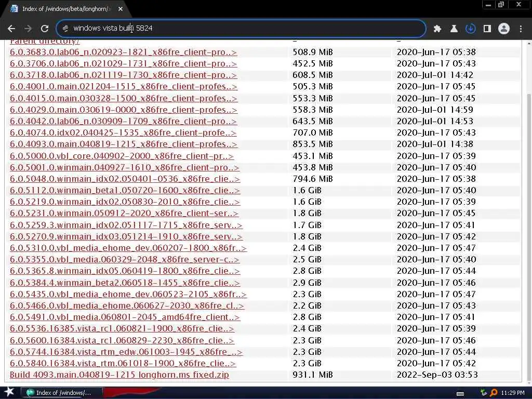The image size is (532, 399).
Task: Go forward to the next page
Action: click(28, 29)
